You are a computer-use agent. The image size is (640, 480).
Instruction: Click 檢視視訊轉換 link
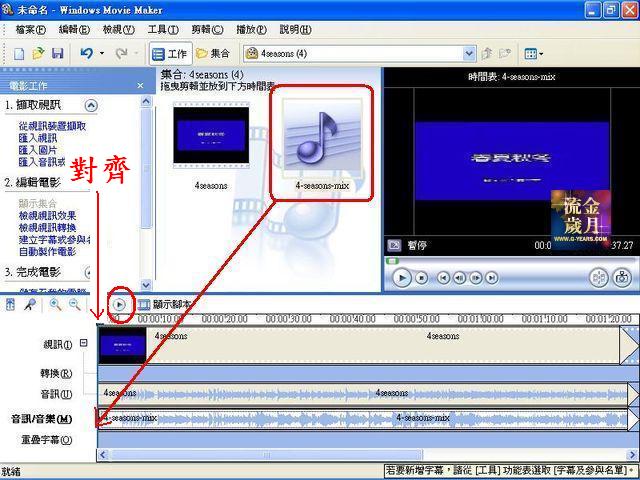pos(47,227)
